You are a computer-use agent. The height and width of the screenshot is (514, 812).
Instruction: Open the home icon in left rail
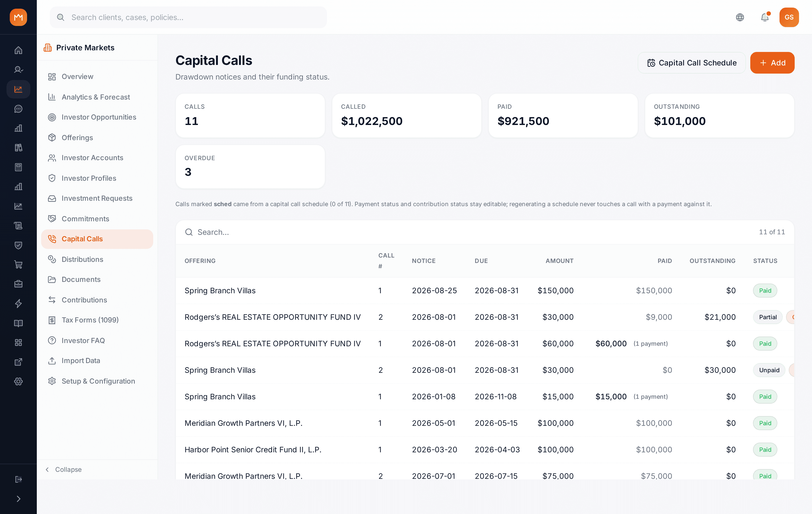pos(18,50)
